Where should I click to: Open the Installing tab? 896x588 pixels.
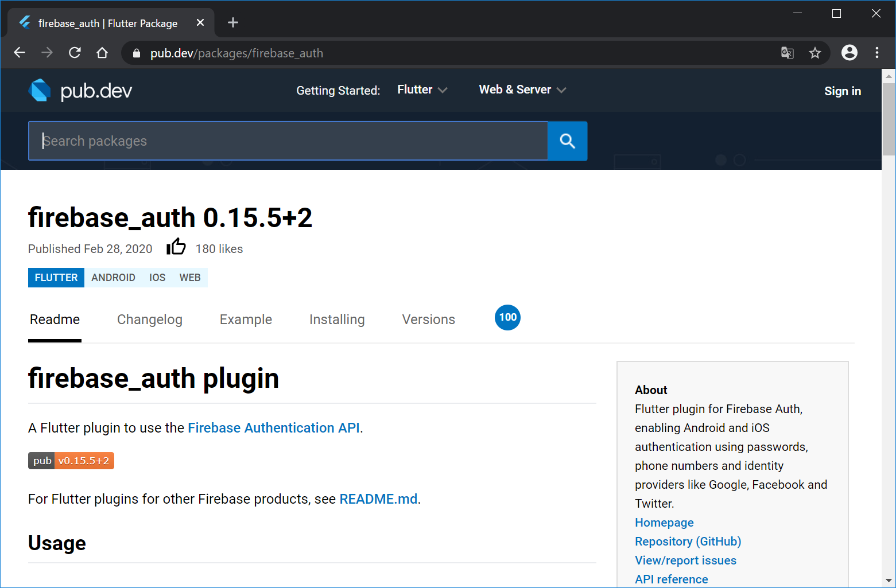click(x=337, y=320)
